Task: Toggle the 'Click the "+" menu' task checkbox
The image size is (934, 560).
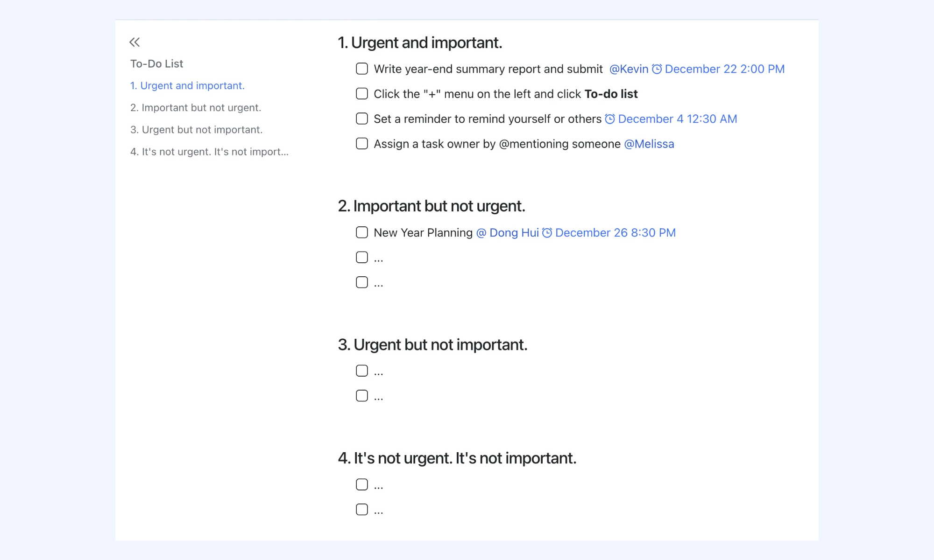Action: pyautogui.click(x=362, y=93)
